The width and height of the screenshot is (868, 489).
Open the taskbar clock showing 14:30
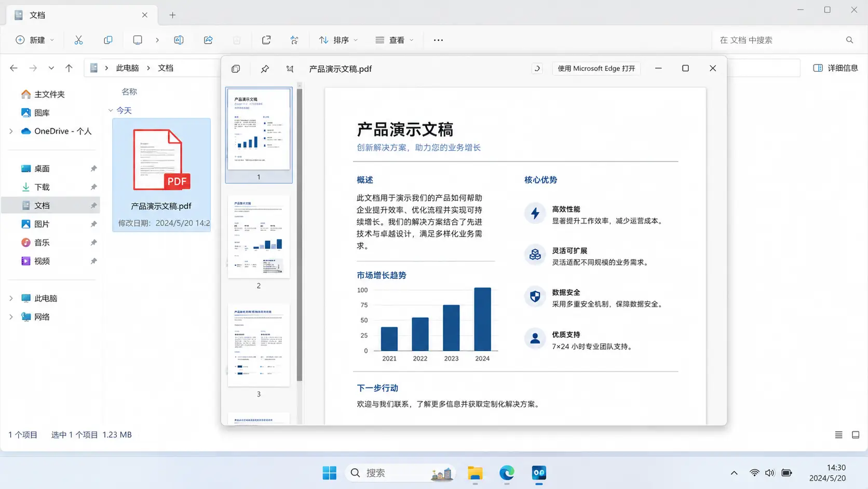pos(828,473)
